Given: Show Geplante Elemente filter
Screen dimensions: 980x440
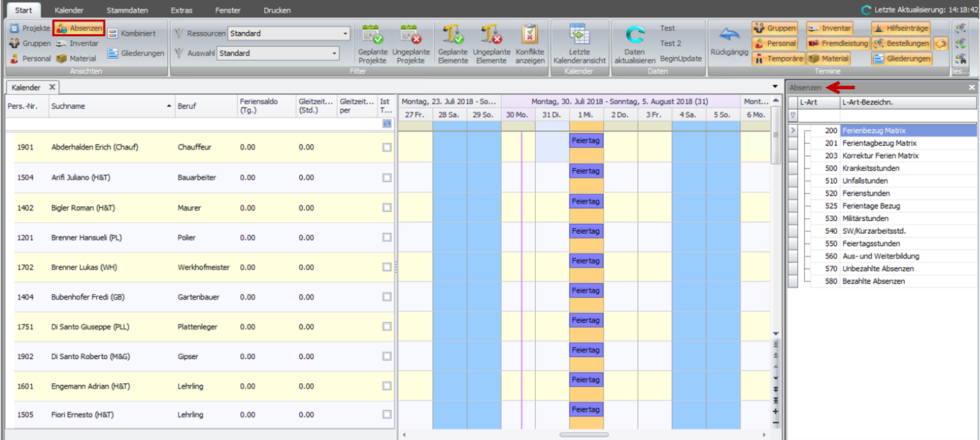Looking at the screenshot, I should point(453,44).
